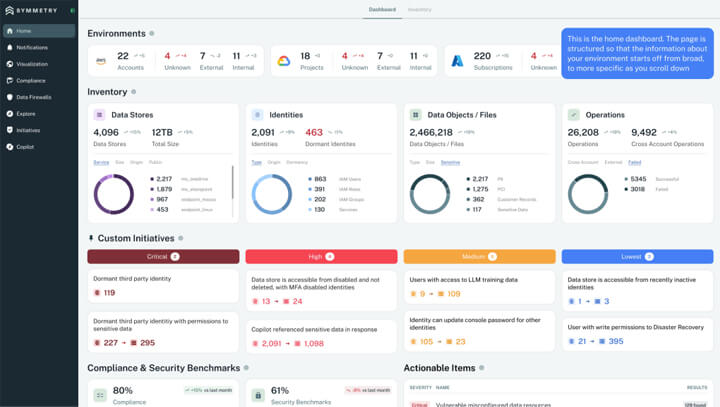Switch to the Inventory tab

[419, 9]
